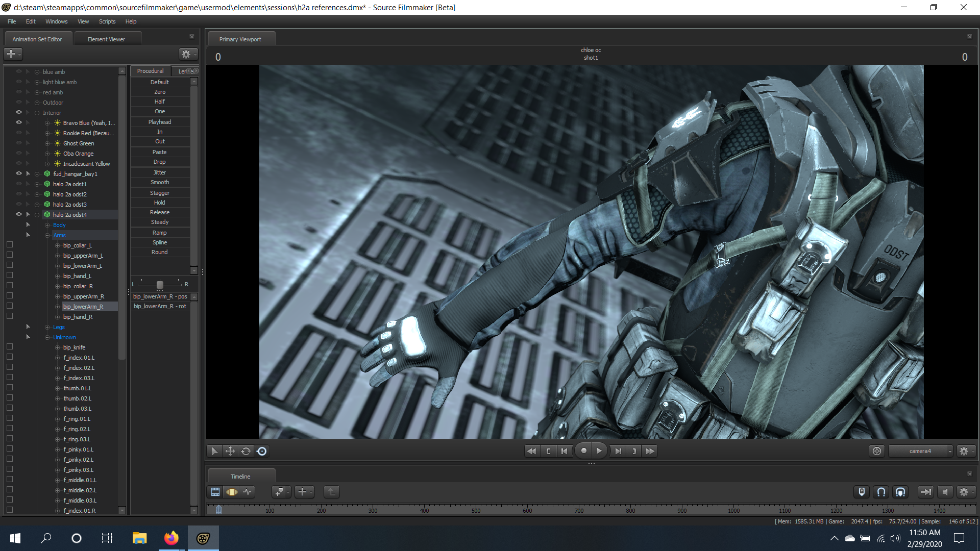Toggle the framed snap magnet icon
This screenshot has height=551, width=980.
900,492
